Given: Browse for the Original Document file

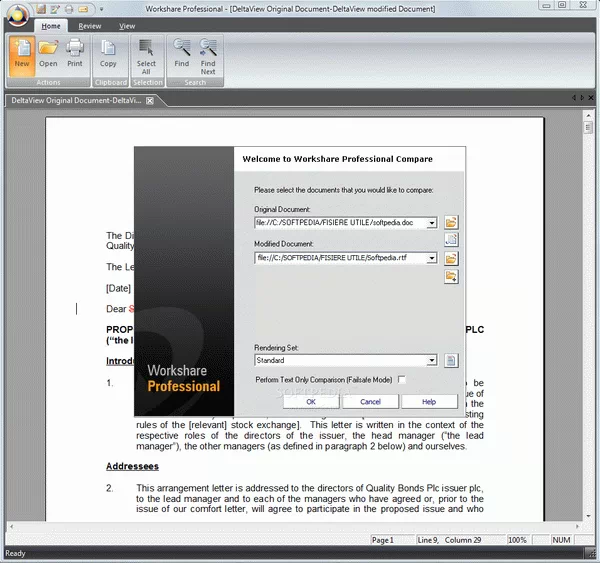Looking at the screenshot, I should point(451,222).
